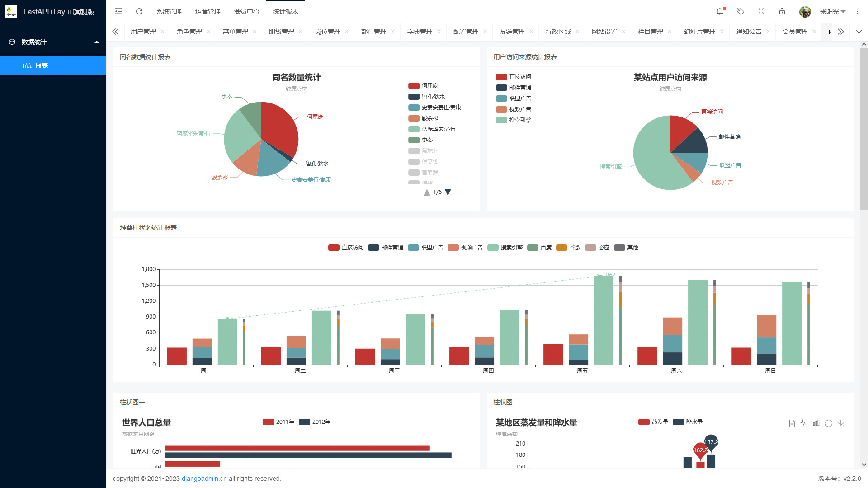Toggle 直接访问 legend in the stacked bar chart

pos(345,248)
